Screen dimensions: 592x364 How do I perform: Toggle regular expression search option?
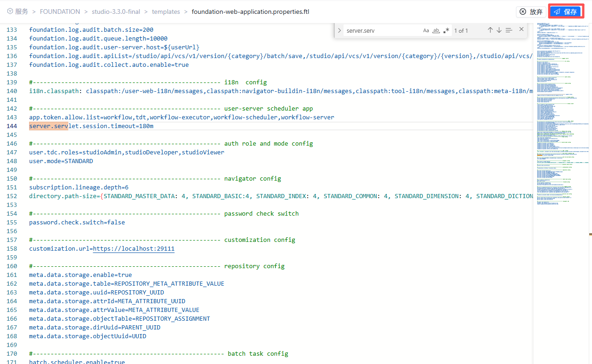point(446,30)
